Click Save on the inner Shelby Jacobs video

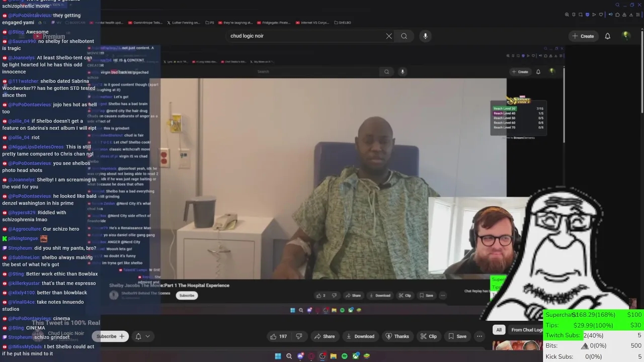pyautogui.click(x=426, y=296)
